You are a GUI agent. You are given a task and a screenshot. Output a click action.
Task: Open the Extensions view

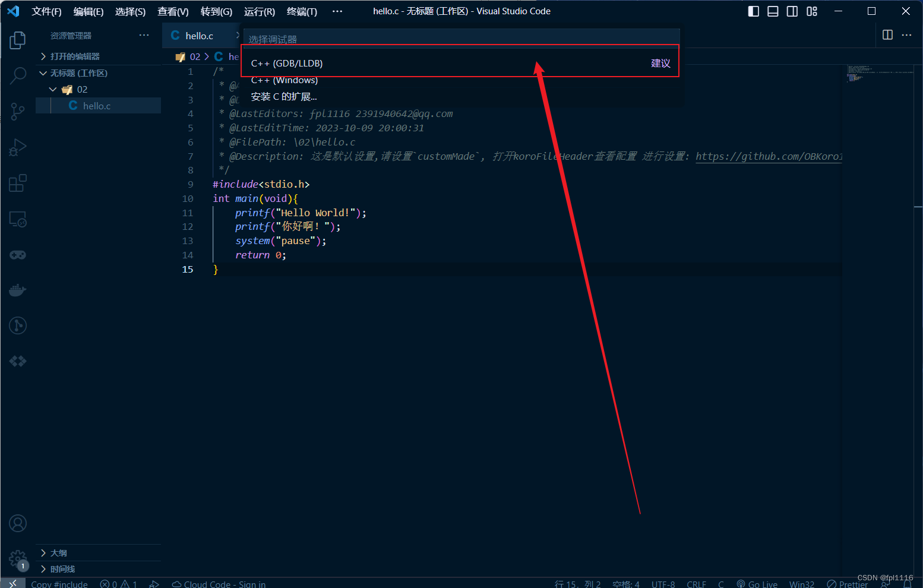tap(18, 183)
